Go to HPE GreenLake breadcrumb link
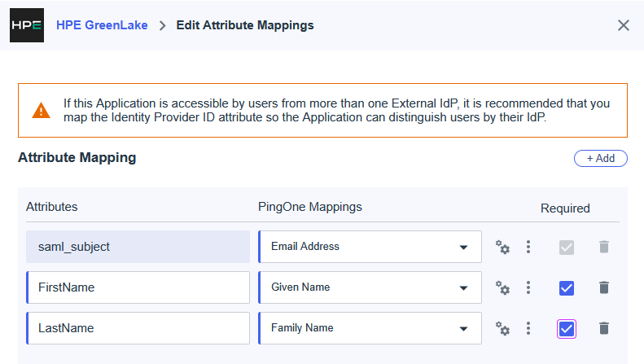 102,25
